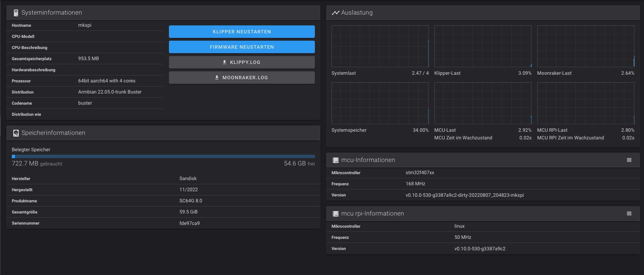Click product name SC64G 8.0
Viewport: 644px width, 275px height.
coord(191,201)
